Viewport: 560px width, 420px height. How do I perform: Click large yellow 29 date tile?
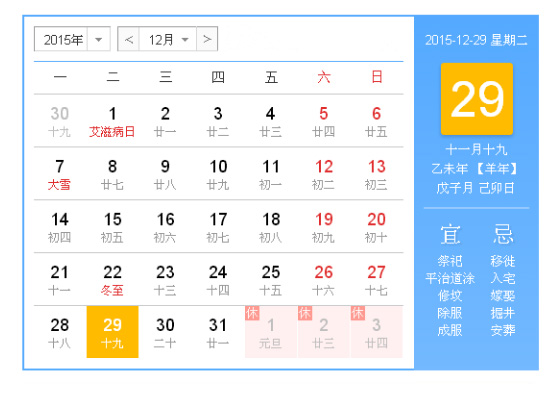click(x=477, y=99)
